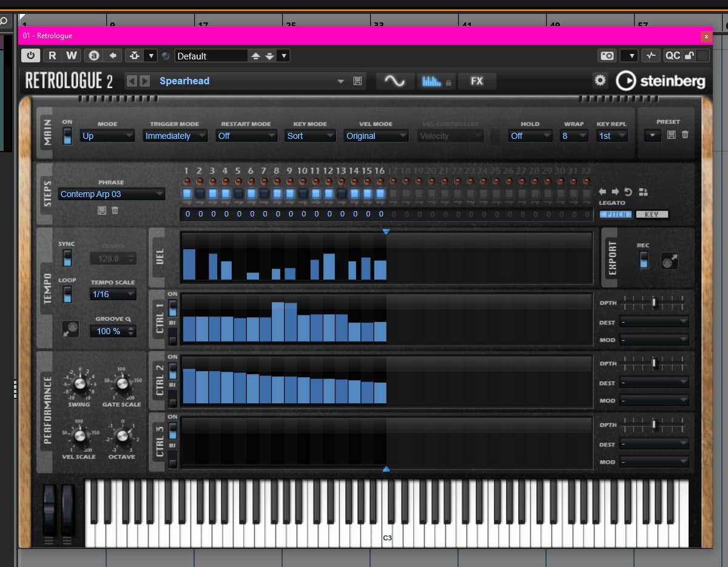
Task: Open the Key Repl 1st dropdown
Action: point(612,136)
